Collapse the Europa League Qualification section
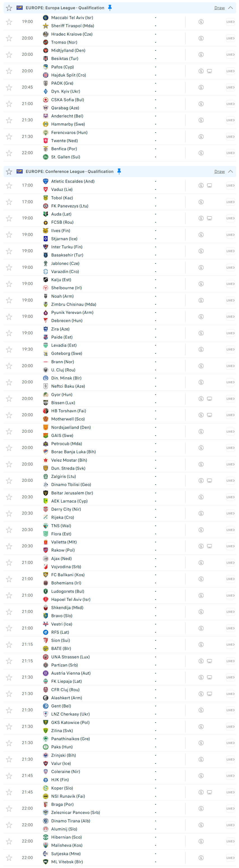The height and width of the screenshot is (868, 239). pos(231,8)
